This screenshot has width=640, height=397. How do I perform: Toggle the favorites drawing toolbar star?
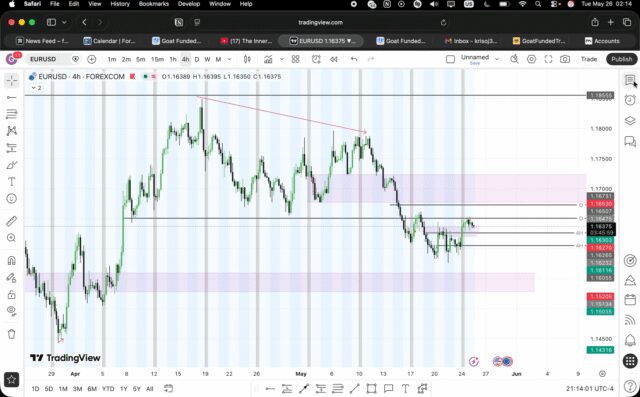[11, 379]
